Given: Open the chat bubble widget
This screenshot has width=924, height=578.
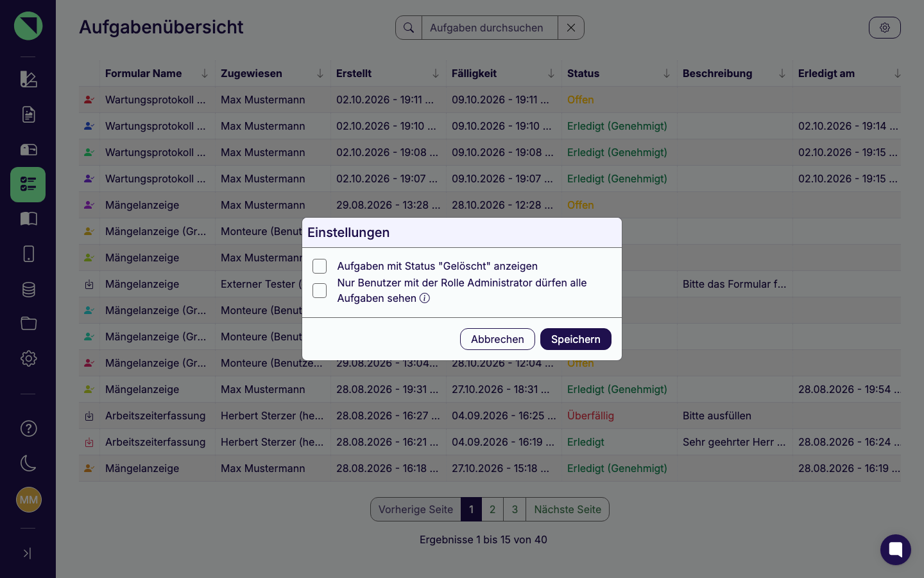Looking at the screenshot, I should coord(896,550).
